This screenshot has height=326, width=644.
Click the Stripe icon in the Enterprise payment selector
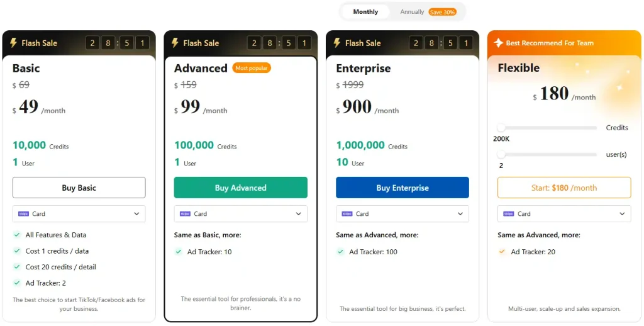[x=347, y=214]
